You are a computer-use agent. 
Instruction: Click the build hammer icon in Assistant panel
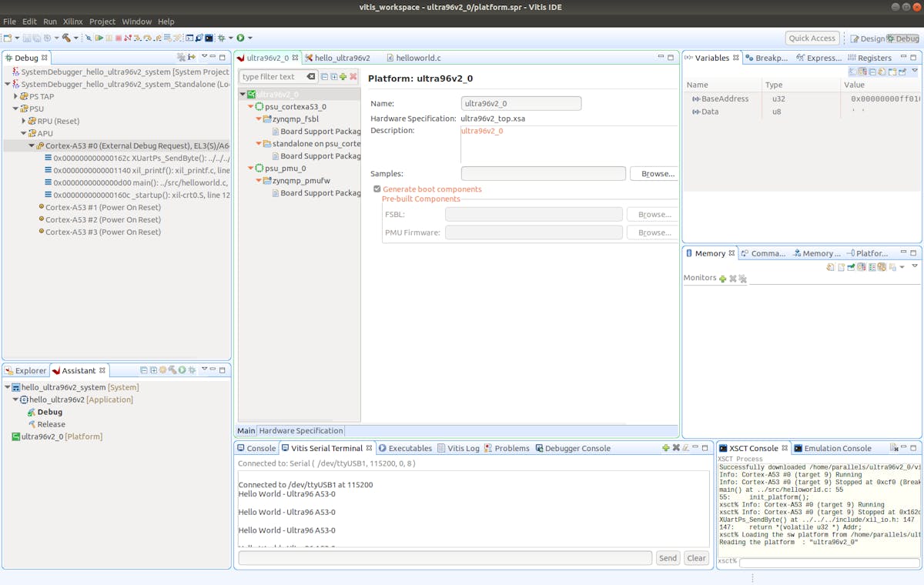pos(172,370)
